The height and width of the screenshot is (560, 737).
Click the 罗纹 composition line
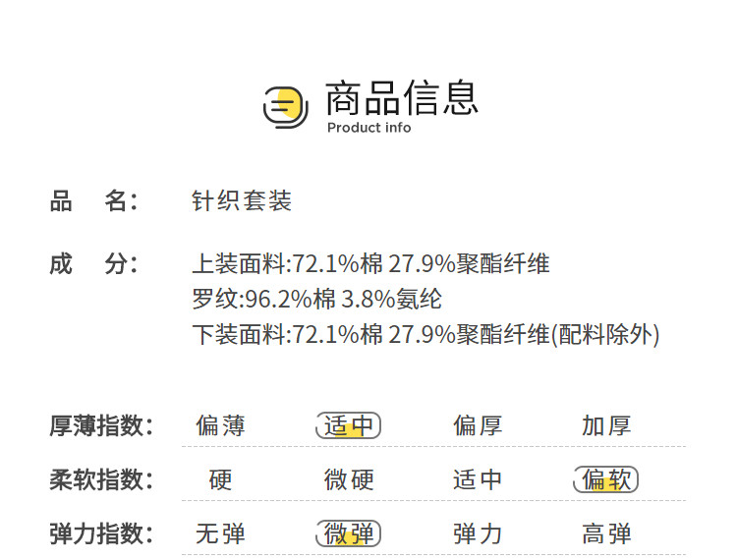316,299
